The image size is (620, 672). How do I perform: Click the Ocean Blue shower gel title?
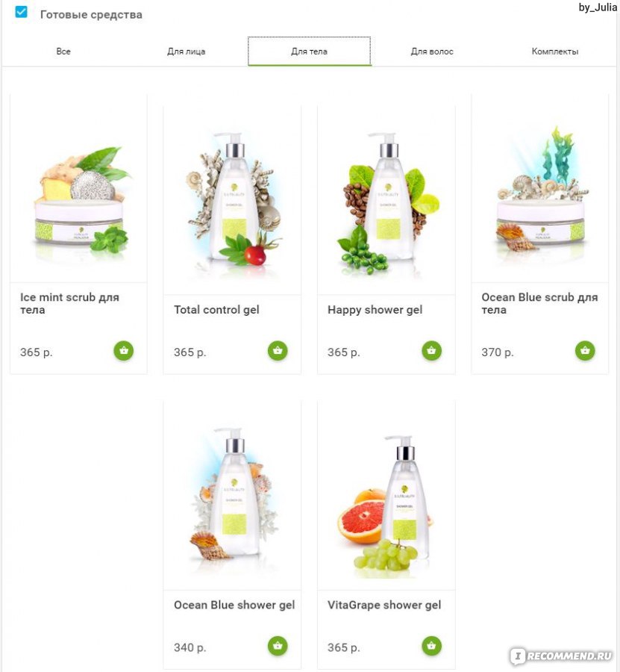click(x=234, y=605)
